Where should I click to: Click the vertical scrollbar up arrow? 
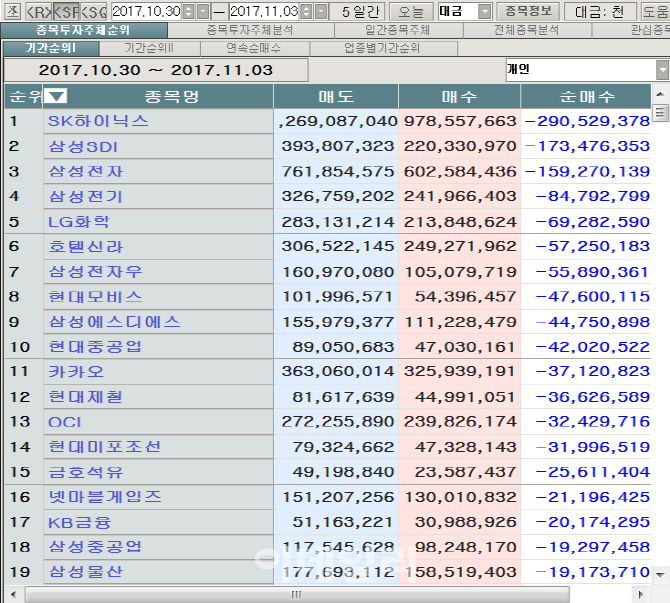(660, 94)
